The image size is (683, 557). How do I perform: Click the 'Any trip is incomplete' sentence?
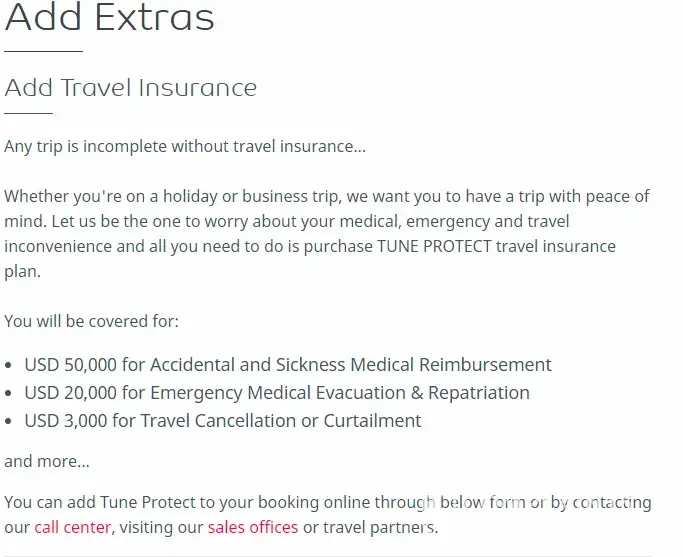click(185, 146)
